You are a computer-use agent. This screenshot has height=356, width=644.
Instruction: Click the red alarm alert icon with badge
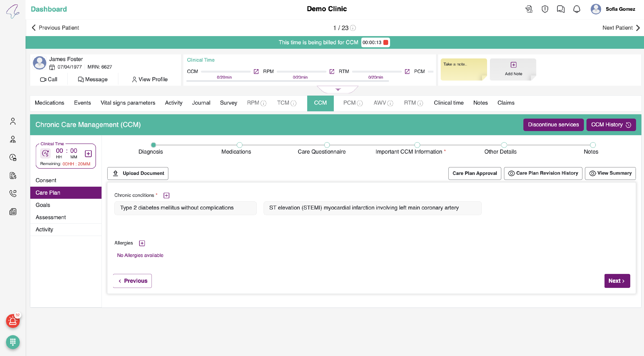pyautogui.click(x=13, y=321)
